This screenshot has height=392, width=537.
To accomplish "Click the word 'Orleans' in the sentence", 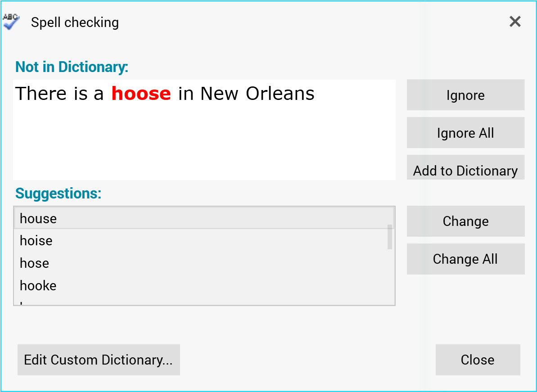I will click(280, 94).
